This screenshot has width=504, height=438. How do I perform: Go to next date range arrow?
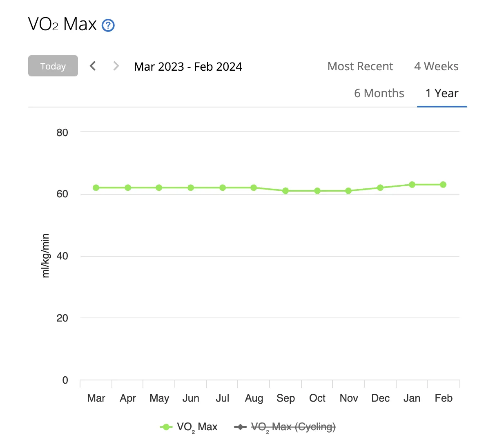pyautogui.click(x=116, y=66)
